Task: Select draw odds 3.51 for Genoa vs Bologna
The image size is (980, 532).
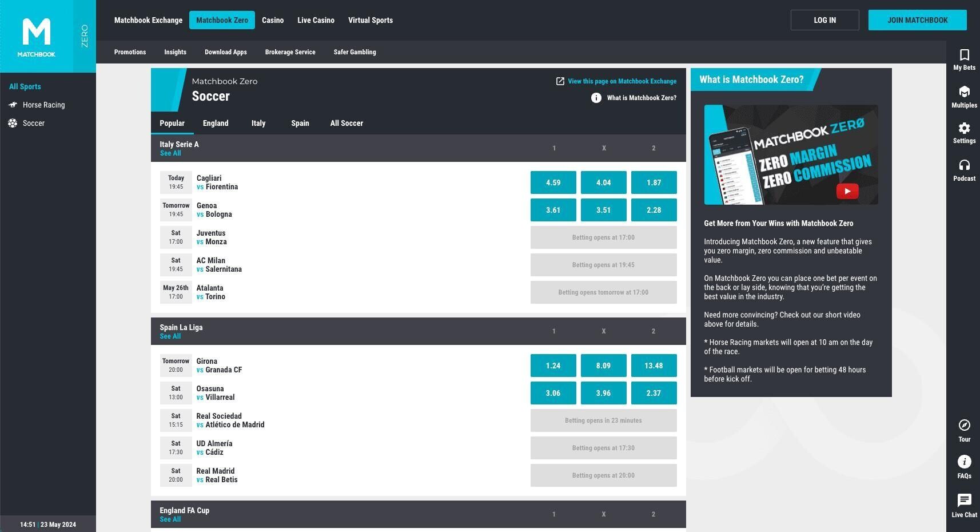Action: (x=604, y=210)
